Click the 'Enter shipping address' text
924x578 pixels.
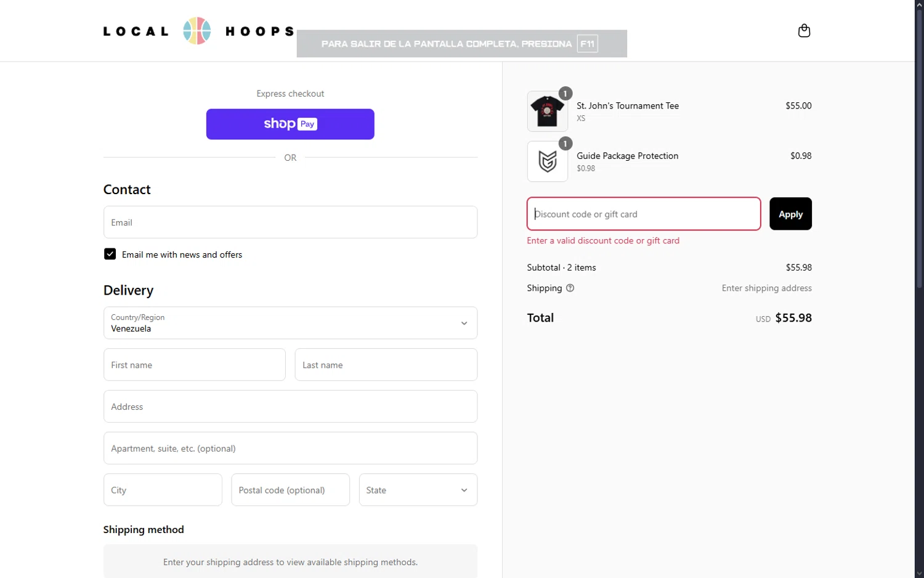767,288
